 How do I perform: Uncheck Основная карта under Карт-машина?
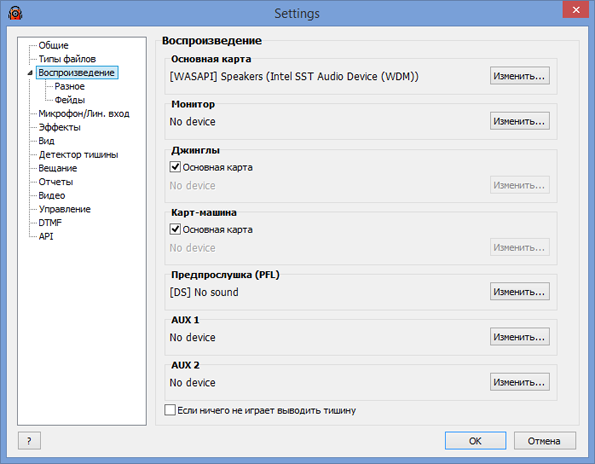175,229
